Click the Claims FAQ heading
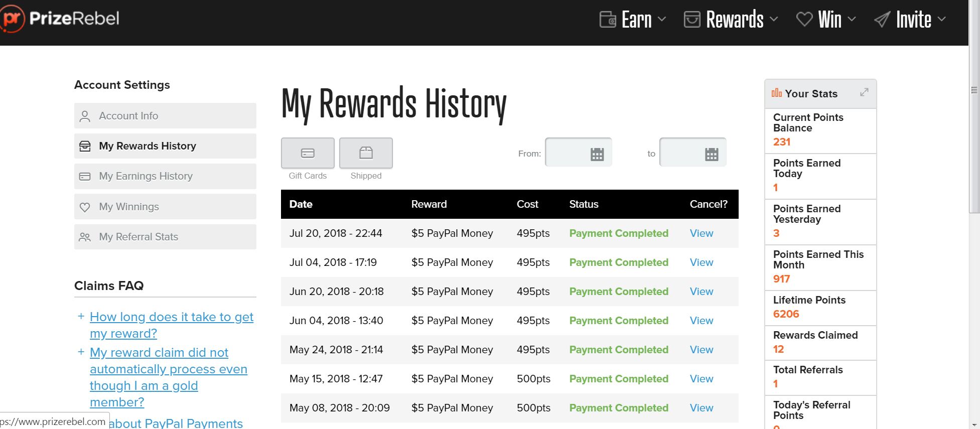The image size is (980, 429). 109,285
